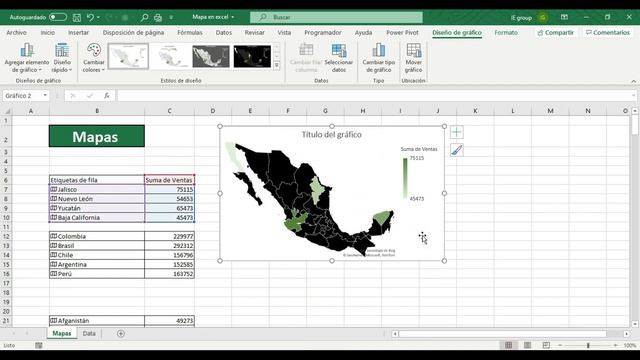The height and width of the screenshot is (360, 640).
Task: Select the black map chart style thumbnail
Action: [252, 56]
